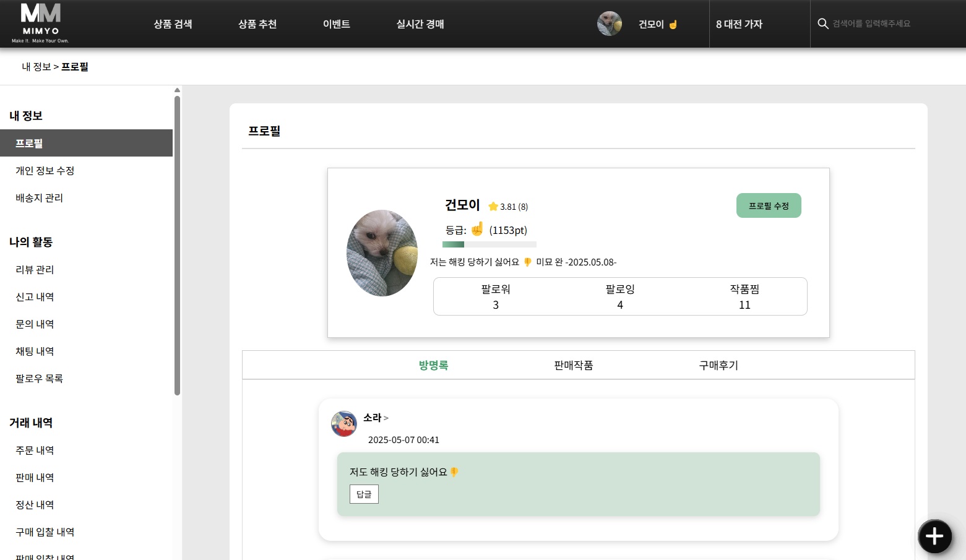Click 소라's guestbook avatar
966x560 pixels.
tap(344, 424)
